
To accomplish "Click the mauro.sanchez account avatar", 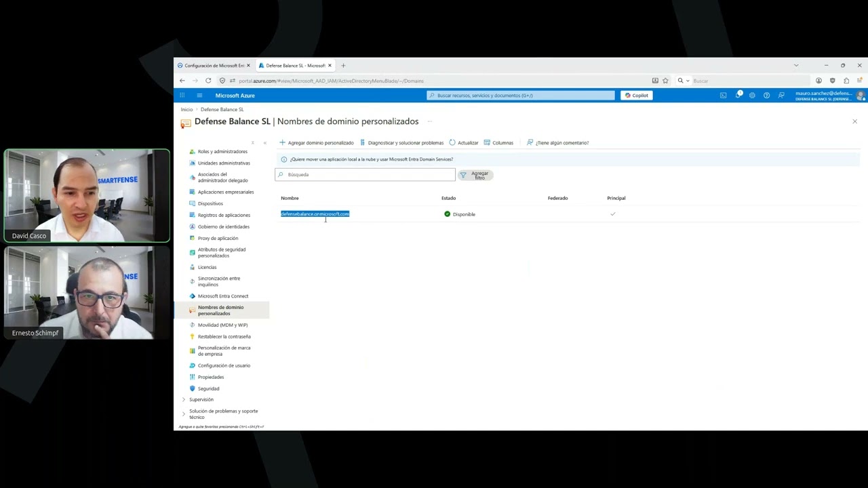I will pos(861,96).
